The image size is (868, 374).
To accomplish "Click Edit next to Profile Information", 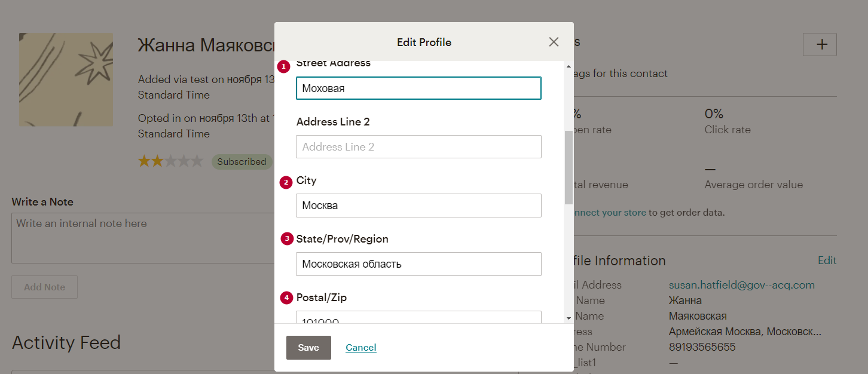I will [827, 260].
